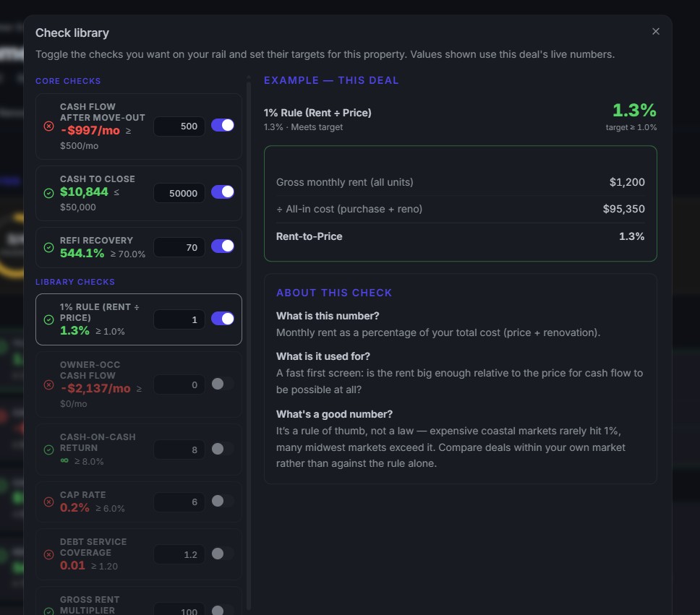Click the red fail icon beside Cash Flow After Move-Out
This screenshot has width=700, height=615.
point(49,126)
